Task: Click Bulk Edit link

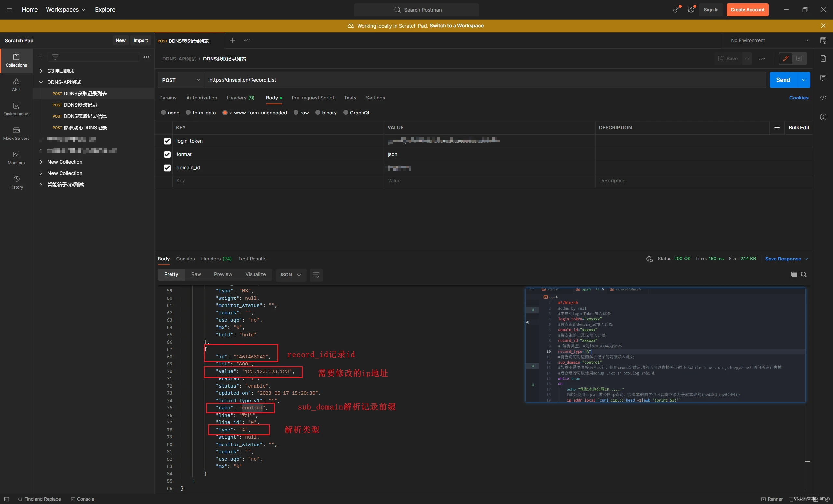Action: point(799,128)
